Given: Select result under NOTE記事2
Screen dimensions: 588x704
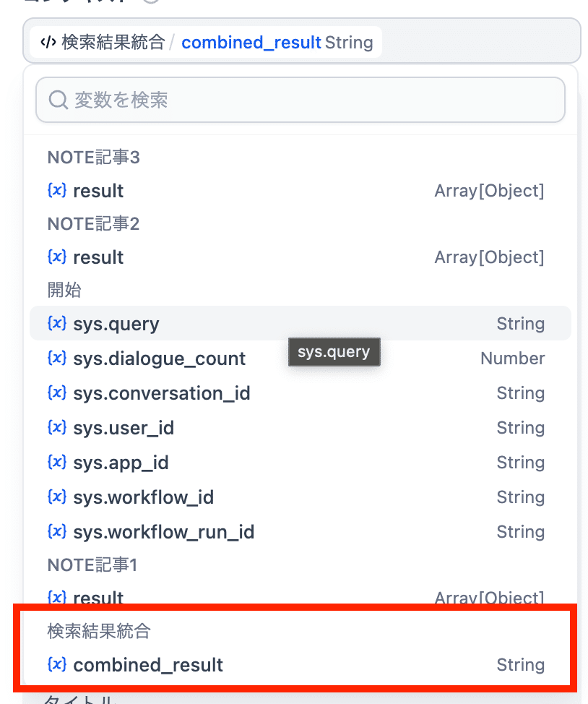Looking at the screenshot, I should click(98, 257).
